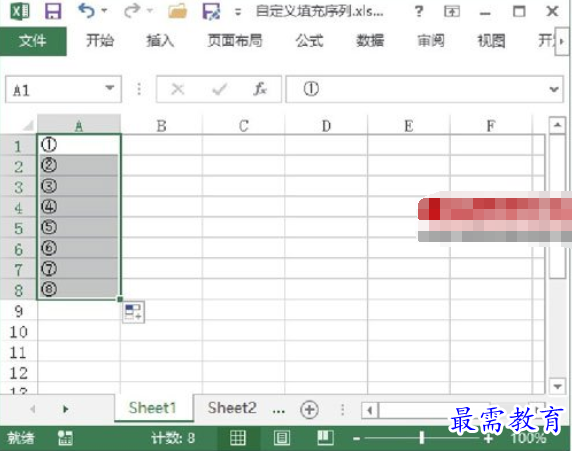Click cell A5 containing ⑤
The width and height of the screenshot is (572, 451).
[79, 228]
